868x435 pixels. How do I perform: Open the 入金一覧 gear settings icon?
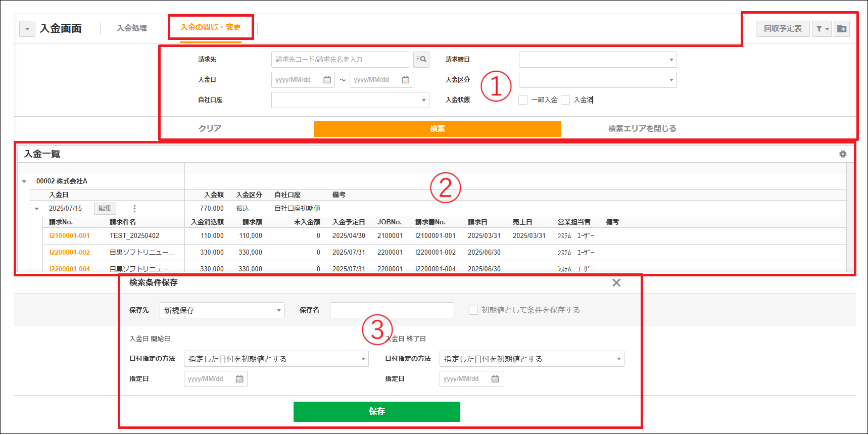(x=842, y=154)
